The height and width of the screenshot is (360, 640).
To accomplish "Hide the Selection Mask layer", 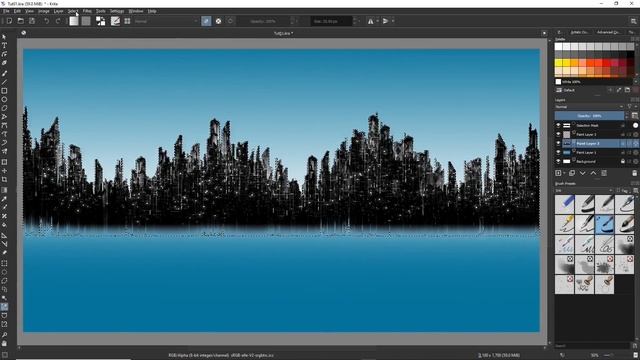I will [x=558, y=125].
